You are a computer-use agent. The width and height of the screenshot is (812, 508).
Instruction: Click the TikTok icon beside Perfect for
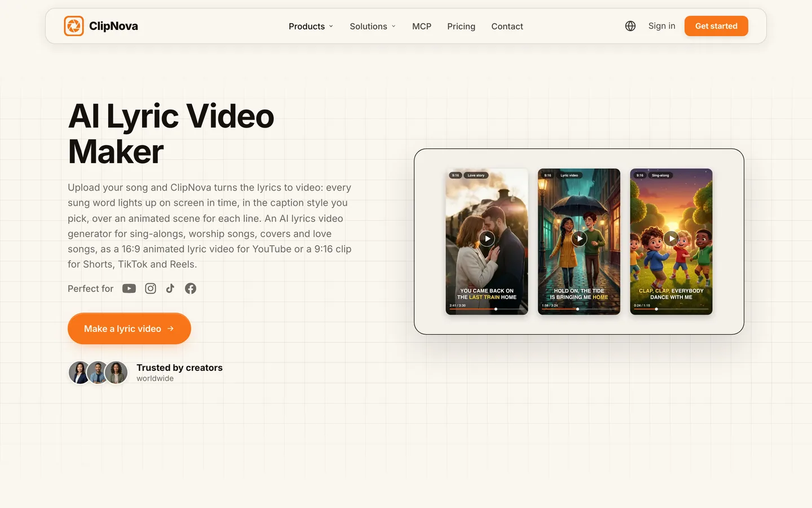pos(170,288)
